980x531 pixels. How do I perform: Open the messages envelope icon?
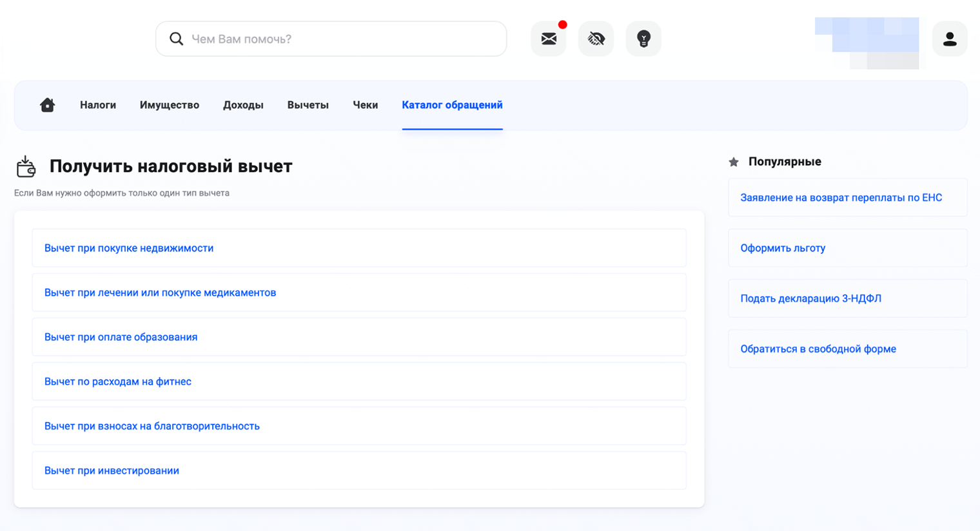coord(549,39)
